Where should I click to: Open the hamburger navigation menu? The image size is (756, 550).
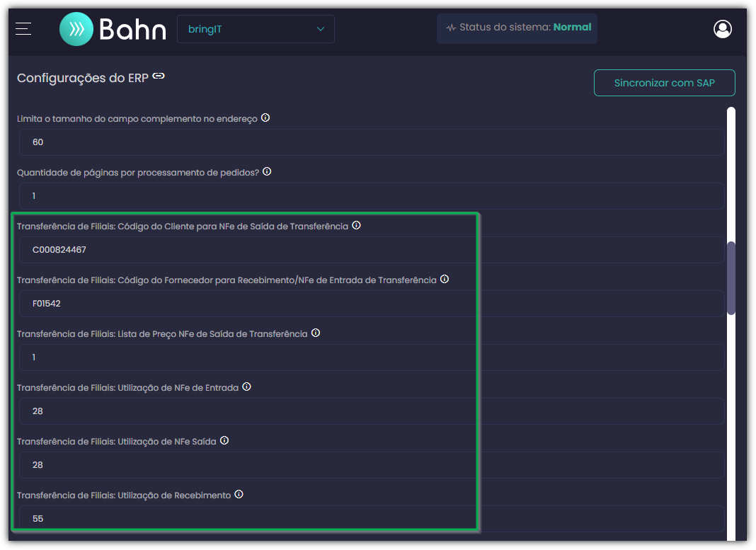[x=23, y=29]
